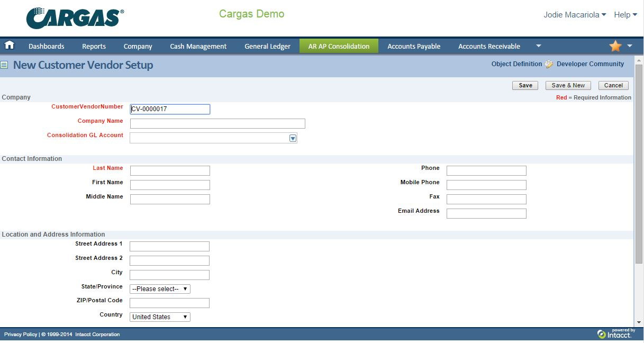This screenshot has width=644, height=343.
Task: Expand the Jodie Macariola user menu
Action: pos(575,15)
